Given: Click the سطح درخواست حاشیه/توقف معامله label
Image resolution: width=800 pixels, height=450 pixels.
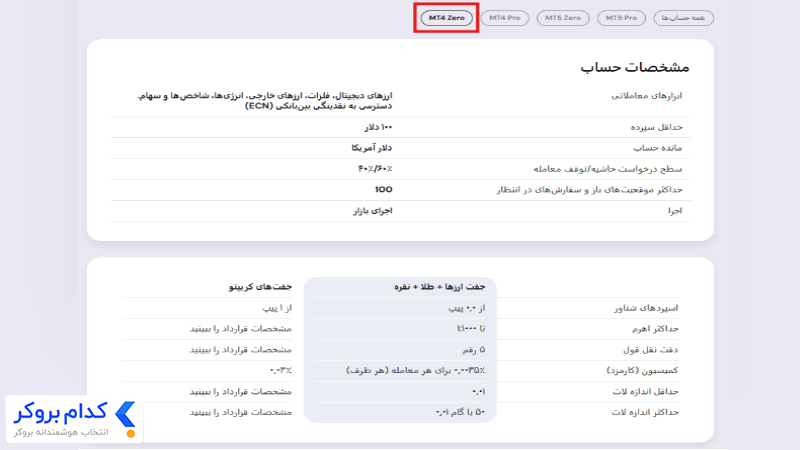Looking at the screenshot, I should (608, 169).
